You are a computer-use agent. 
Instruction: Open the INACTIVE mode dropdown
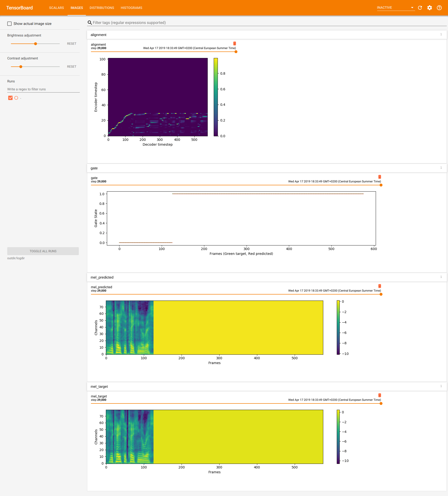click(395, 7)
